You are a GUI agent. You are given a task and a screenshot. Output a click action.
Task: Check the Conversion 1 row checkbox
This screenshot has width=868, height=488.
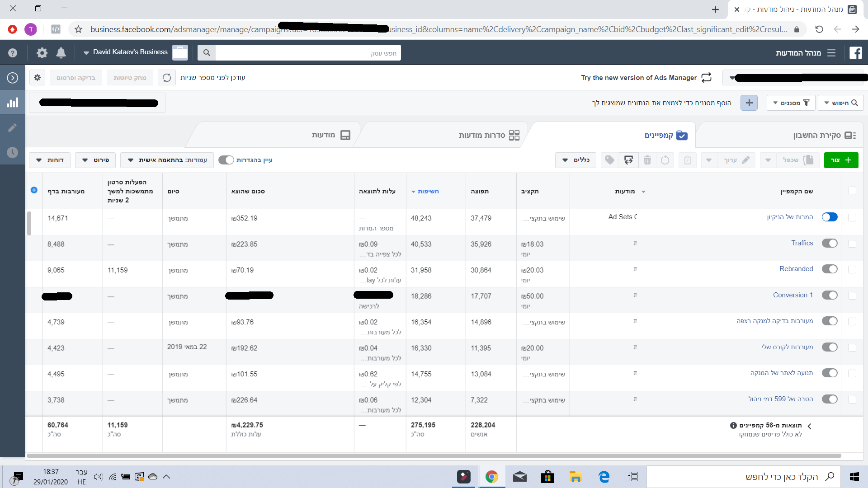click(x=852, y=296)
